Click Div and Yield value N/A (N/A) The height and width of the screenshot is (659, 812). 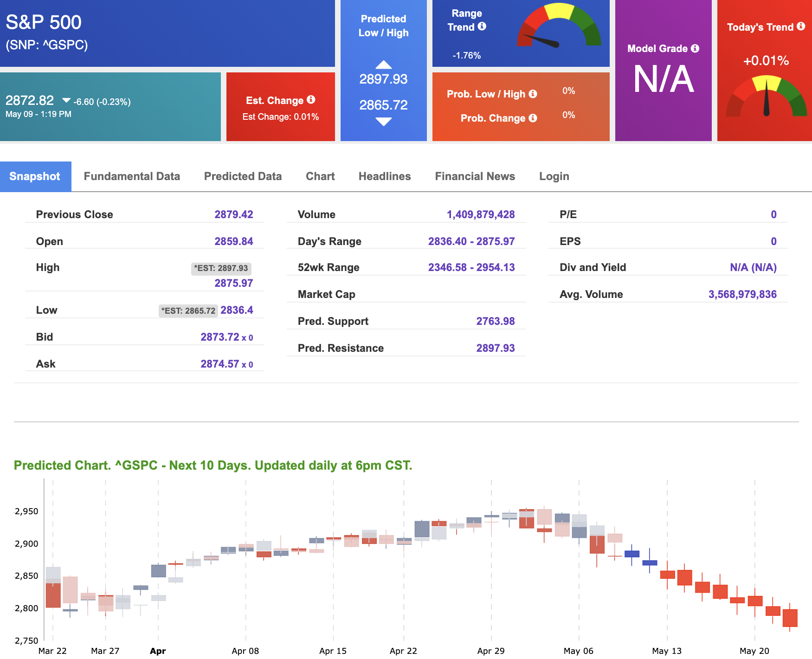pyautogui.click(x=754, y=267)
